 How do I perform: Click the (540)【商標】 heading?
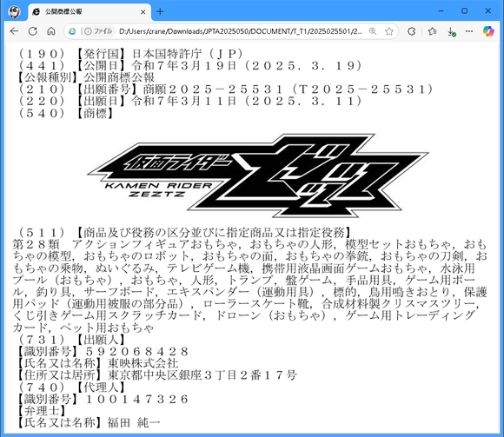click(65, 113)
